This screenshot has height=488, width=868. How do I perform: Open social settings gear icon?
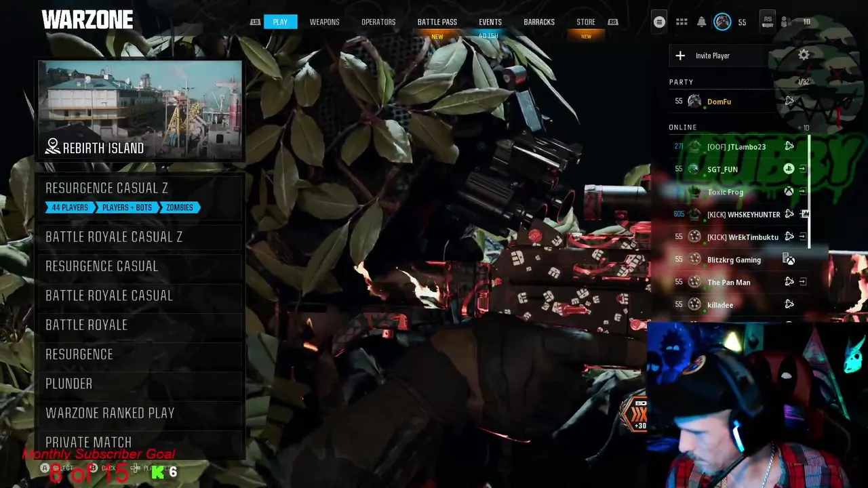[x=804, y=55]
